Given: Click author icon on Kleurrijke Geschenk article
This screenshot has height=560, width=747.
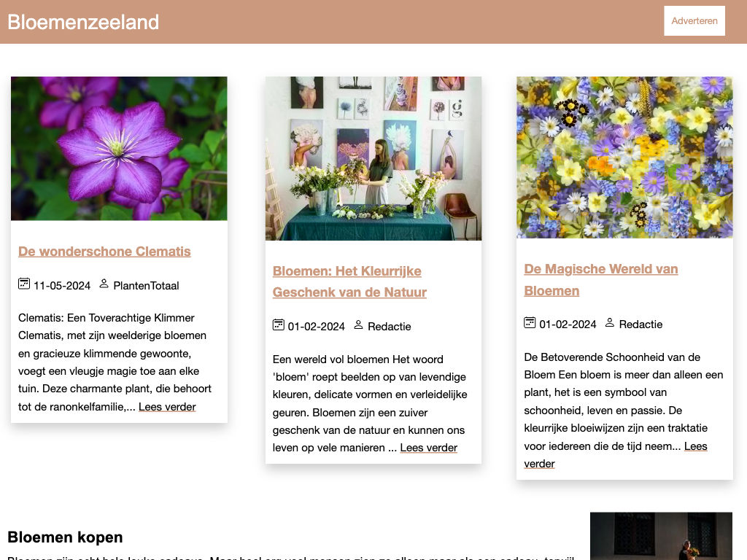Looking at the screenshot, I should pyautogui.click(x=358, y=324).
